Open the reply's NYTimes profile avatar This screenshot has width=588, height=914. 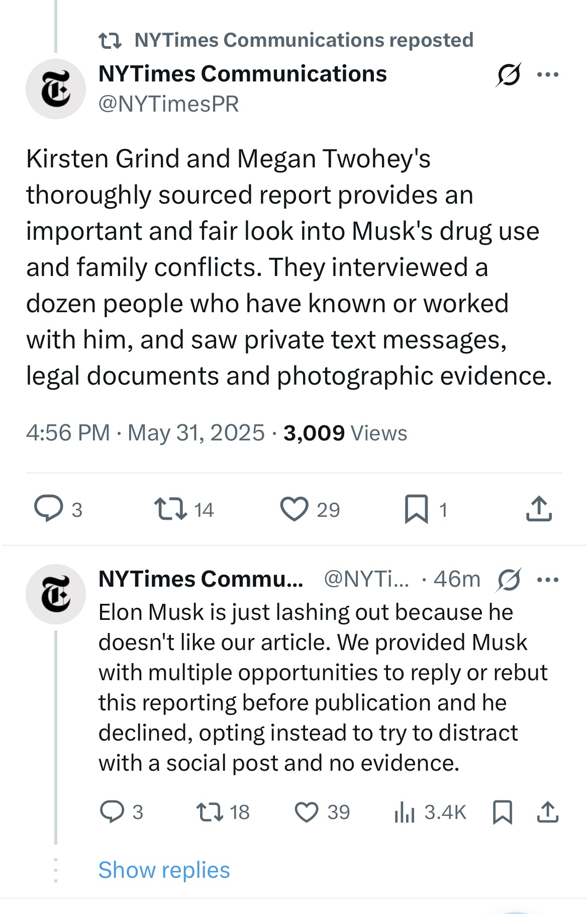click(56, 594)
